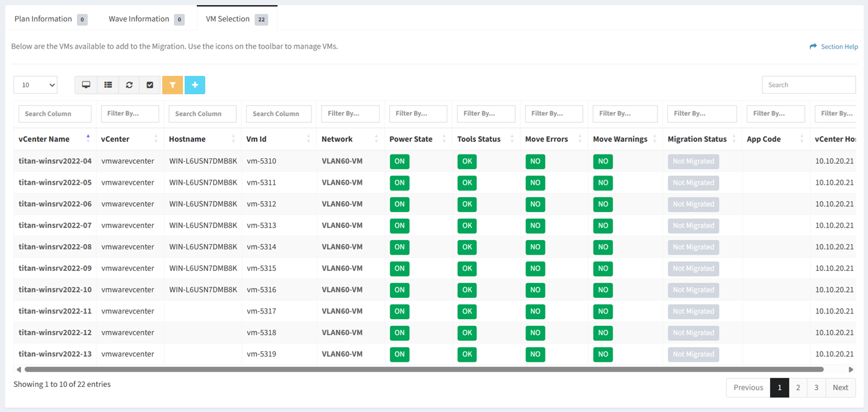Select row titan-winsrv2022-09
This screenshot has height=412, width=868.
(x=435, y=268)
